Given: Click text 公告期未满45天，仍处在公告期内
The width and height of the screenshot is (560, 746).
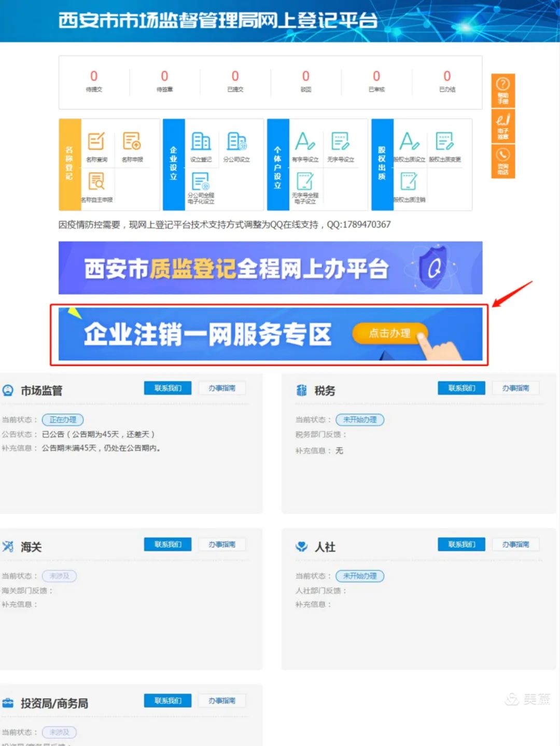Looking at the screenshot, I should click(x=101, y=448).
